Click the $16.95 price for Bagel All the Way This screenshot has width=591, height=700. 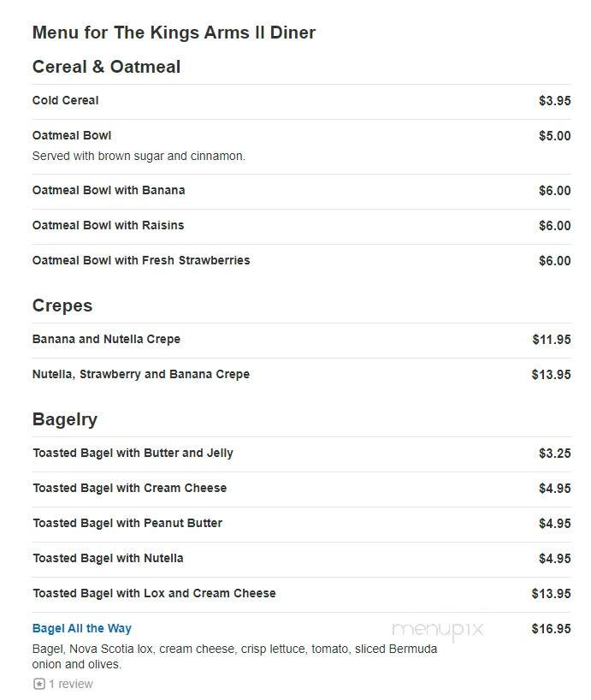551,629
